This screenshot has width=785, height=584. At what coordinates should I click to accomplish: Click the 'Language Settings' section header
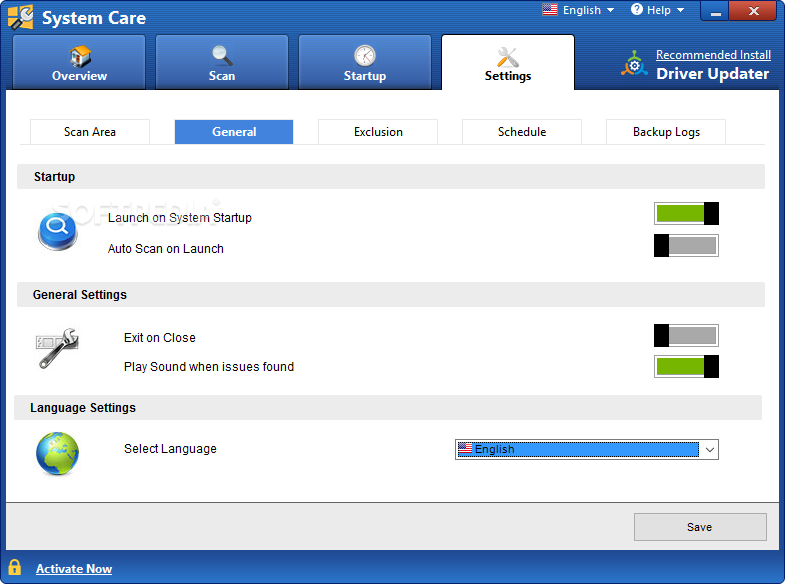(x=83, y=408)
